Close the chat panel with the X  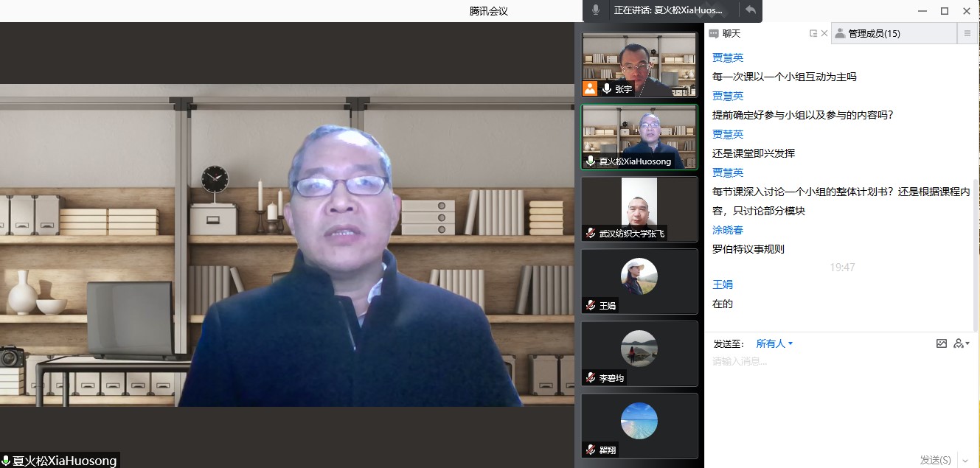(x=824, y=33)
